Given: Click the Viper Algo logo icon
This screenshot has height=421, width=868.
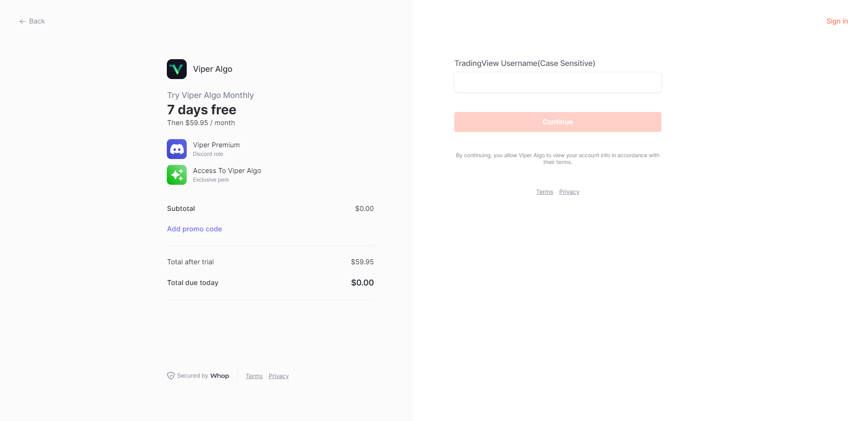Looking at the screenshot, I should (x=177, y=69).
